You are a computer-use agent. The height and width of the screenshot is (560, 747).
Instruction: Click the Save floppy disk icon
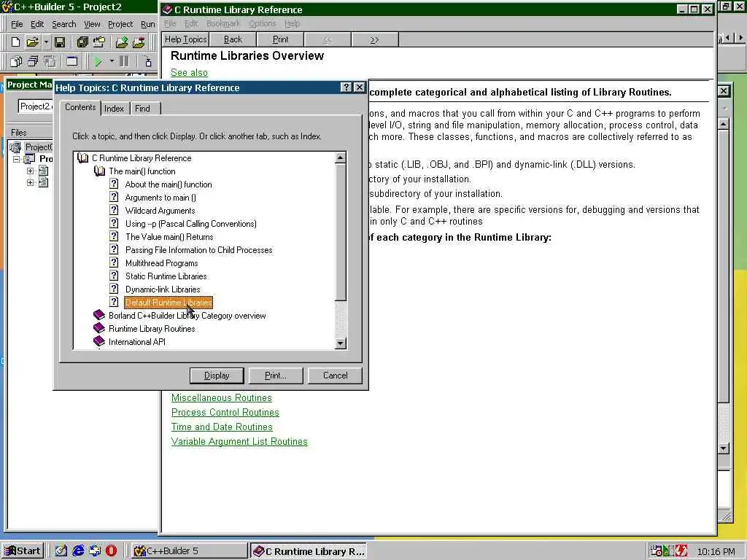tap(60, 42)
